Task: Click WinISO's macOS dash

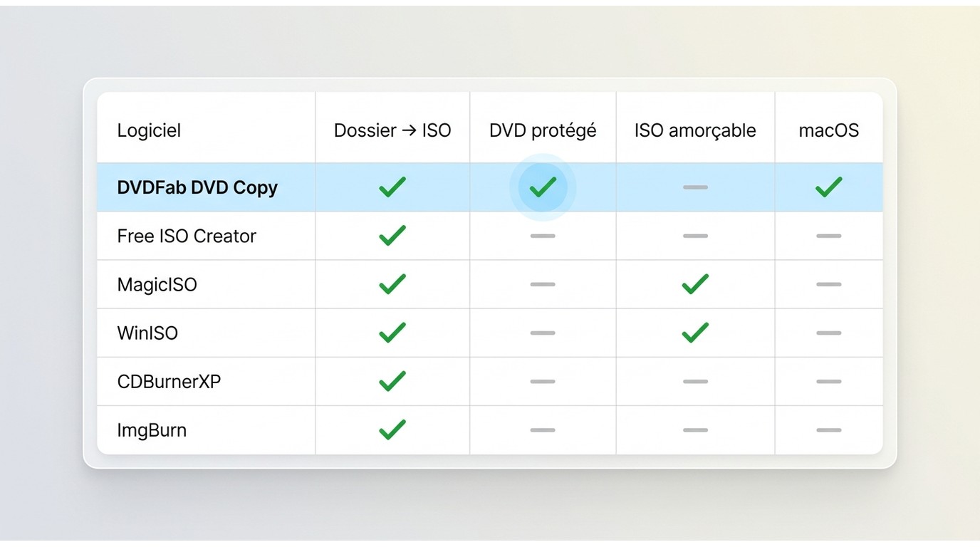Action: coord(829,333)
